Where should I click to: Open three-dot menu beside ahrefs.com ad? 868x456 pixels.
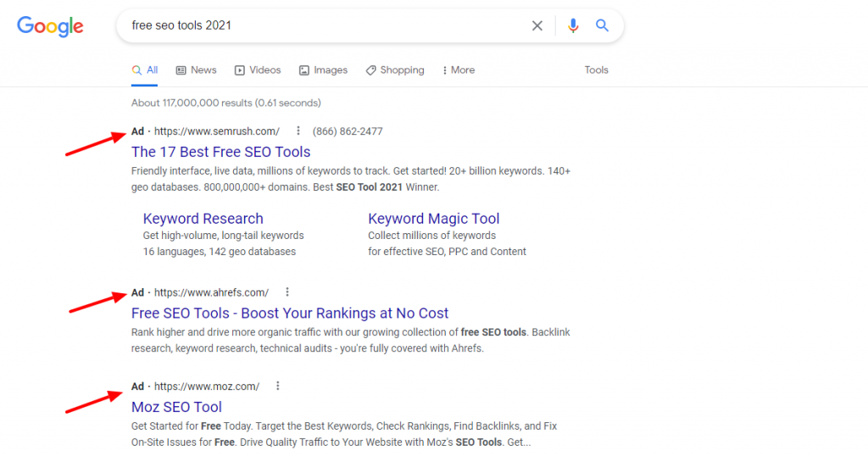click(x=287, y=292)
